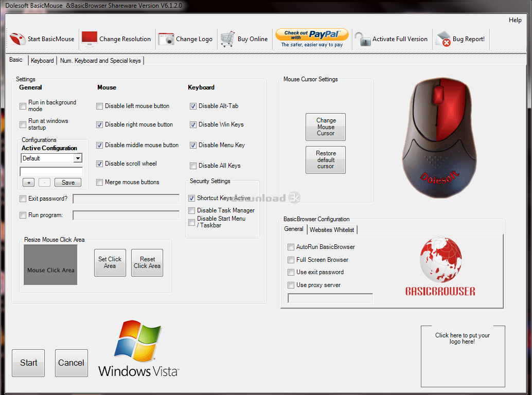This screenshot has width=532, height=395.
Task: Click the padlock Activate Full Version icon
Action: click(x=363, y=39)
